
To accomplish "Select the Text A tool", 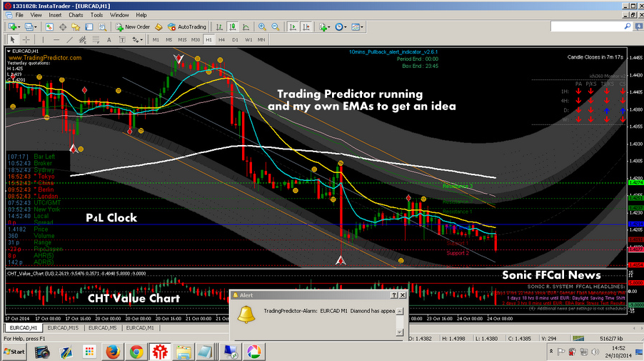I will (109, 39).
